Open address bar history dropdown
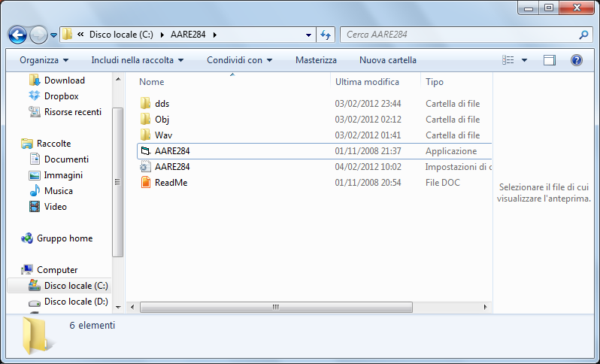Viewport: 600px width, 364px height. (x=308, y=35)
